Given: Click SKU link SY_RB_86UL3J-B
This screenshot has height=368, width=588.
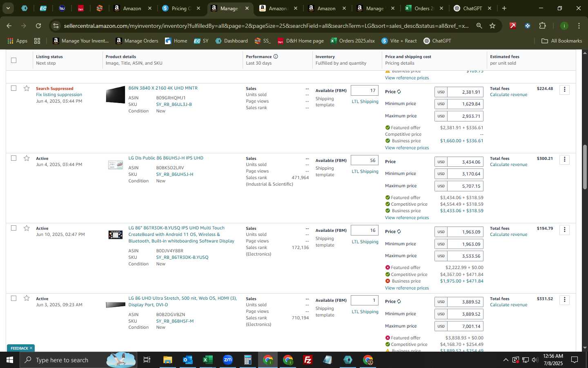Looking at the screenshot, I should pos(174,104).
